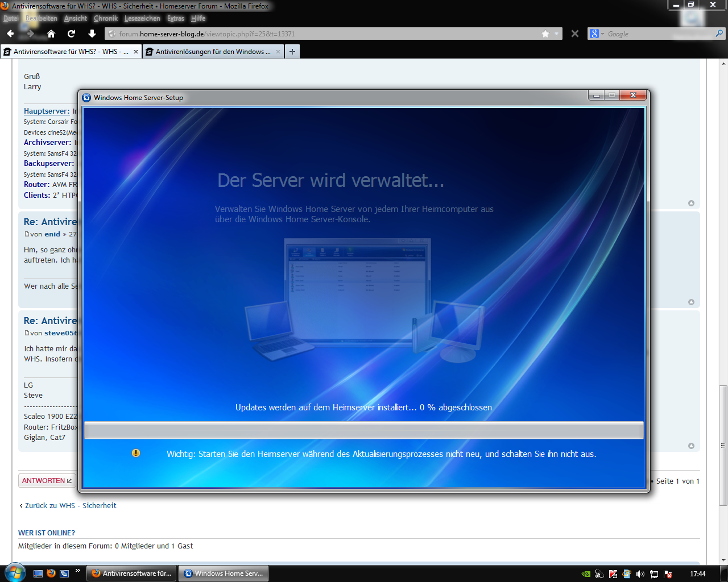
Task: Reload the page with the refresh icon
Action: (x=71, y=34)
